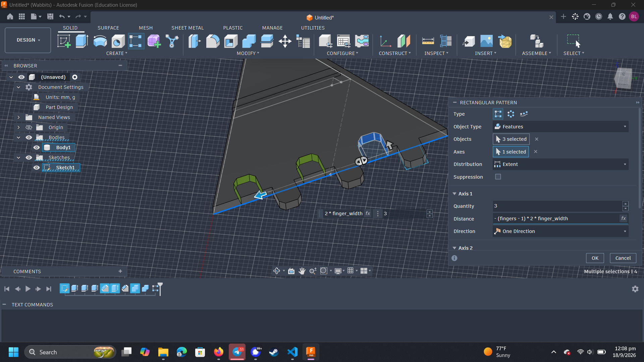Click the Insert Derive icon
The width and height of the screenshot is (644, 362).
tap(469, 41)
